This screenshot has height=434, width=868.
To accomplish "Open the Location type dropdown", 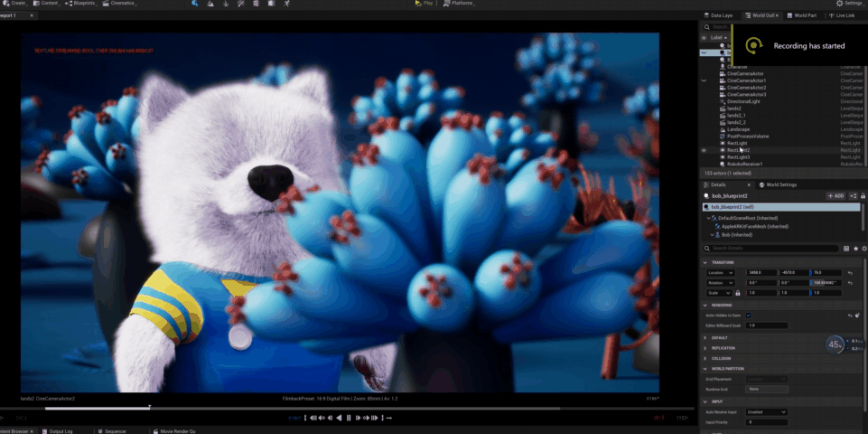I will [x=720, y=273].
